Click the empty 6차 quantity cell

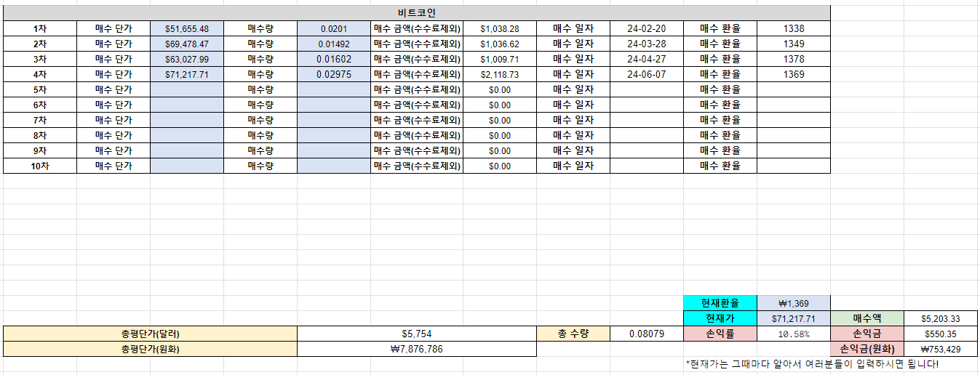pyautogui.click(x=334, y=105)
